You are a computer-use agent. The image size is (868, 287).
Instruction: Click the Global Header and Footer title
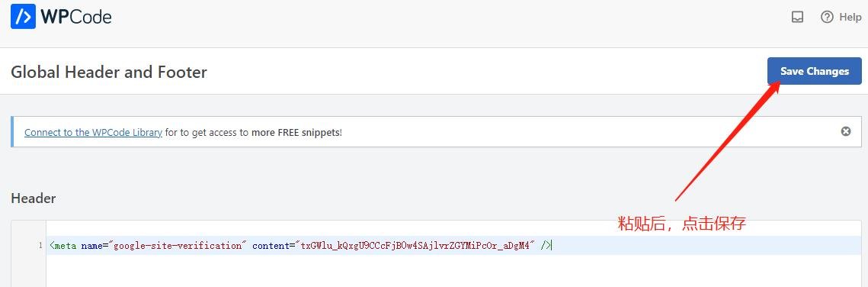coord(109,72)
